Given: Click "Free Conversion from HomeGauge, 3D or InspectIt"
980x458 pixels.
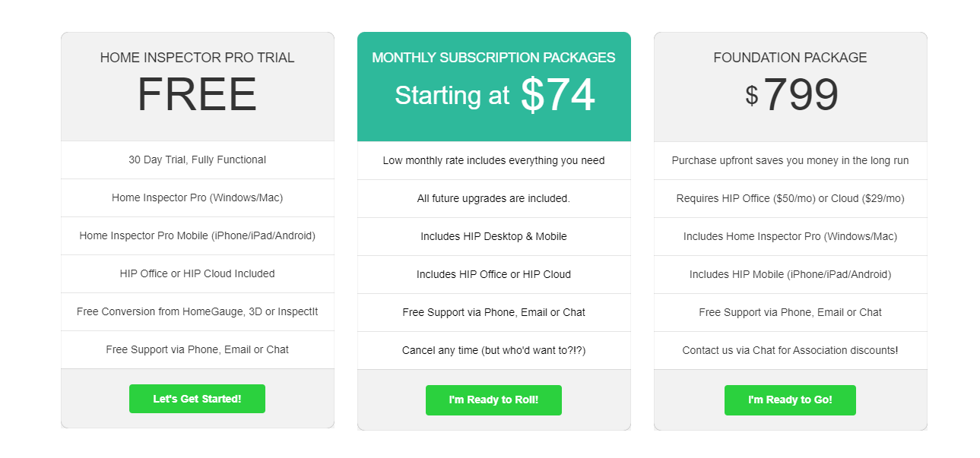Looking at the screenshot, I should point(197,311).
